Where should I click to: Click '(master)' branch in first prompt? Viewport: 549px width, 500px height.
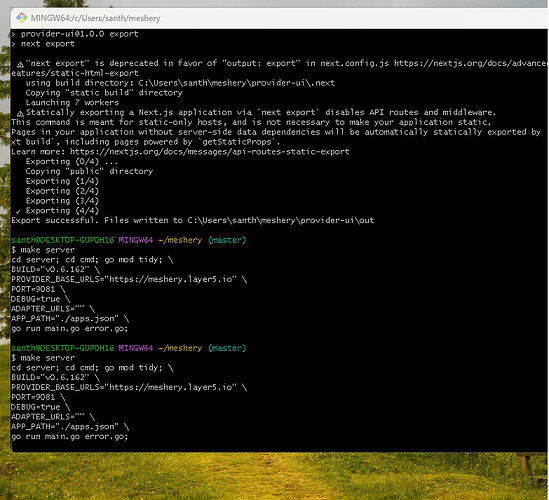tap(227, 240)
